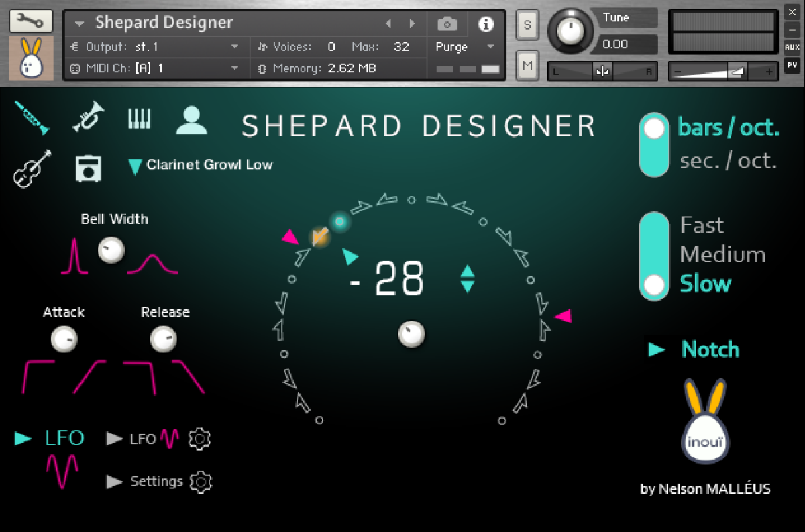Select the guitar amp speaker icon

click(88, 168)
